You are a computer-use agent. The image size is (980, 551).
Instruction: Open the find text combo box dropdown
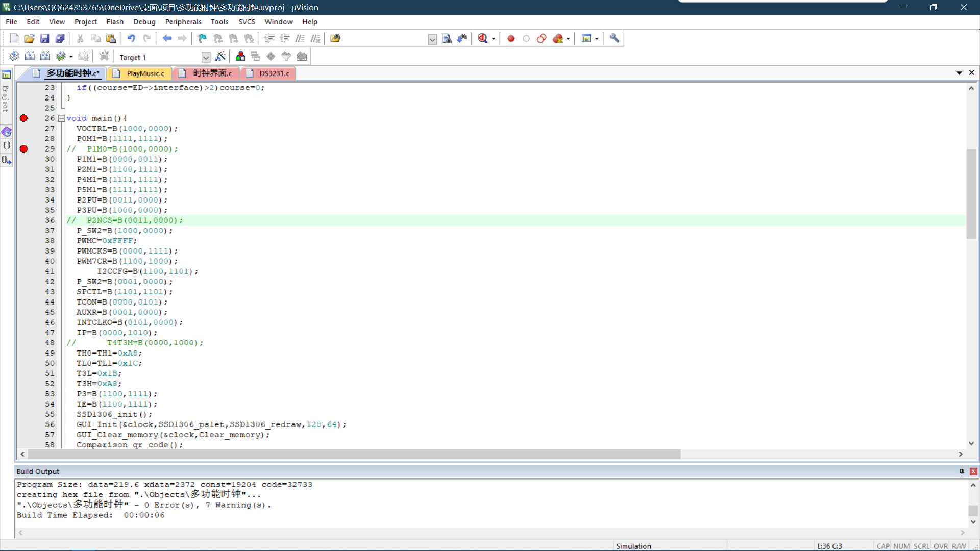coord(432,39)
